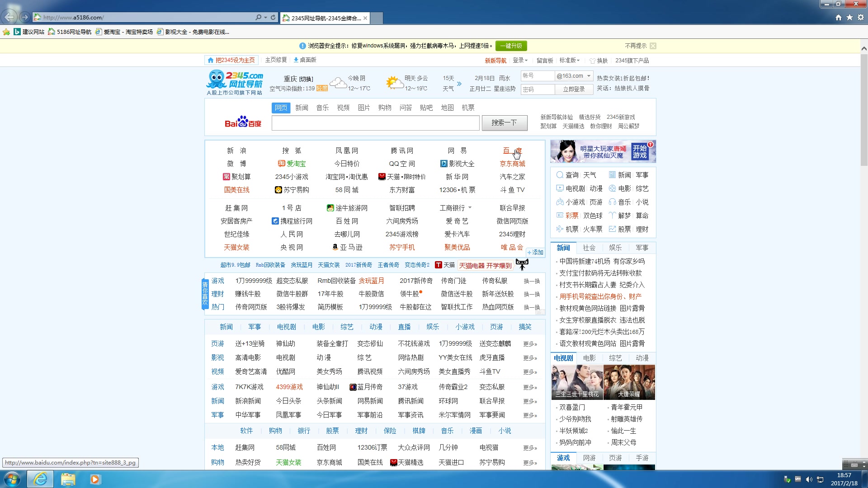The height and width of the screenshot is (488, 868).
Task: Open the 大唐荣耀 drama thumbnail
Action: tap(629, 382)
